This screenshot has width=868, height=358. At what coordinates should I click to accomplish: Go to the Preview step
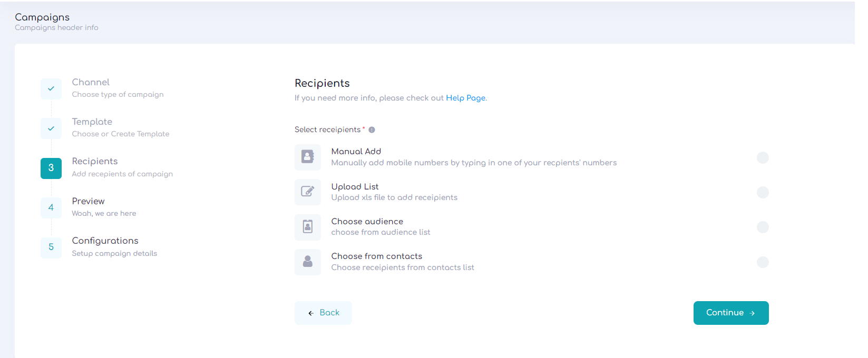pyautogui.click(x=89, y=201)
